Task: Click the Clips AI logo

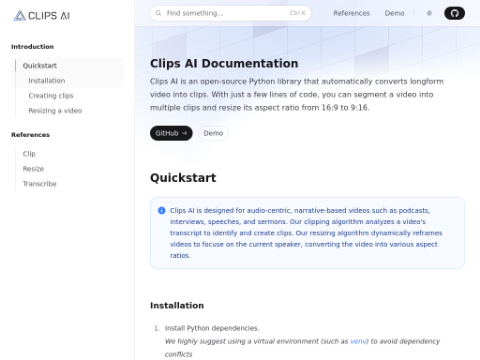Action: click(42, 15)
